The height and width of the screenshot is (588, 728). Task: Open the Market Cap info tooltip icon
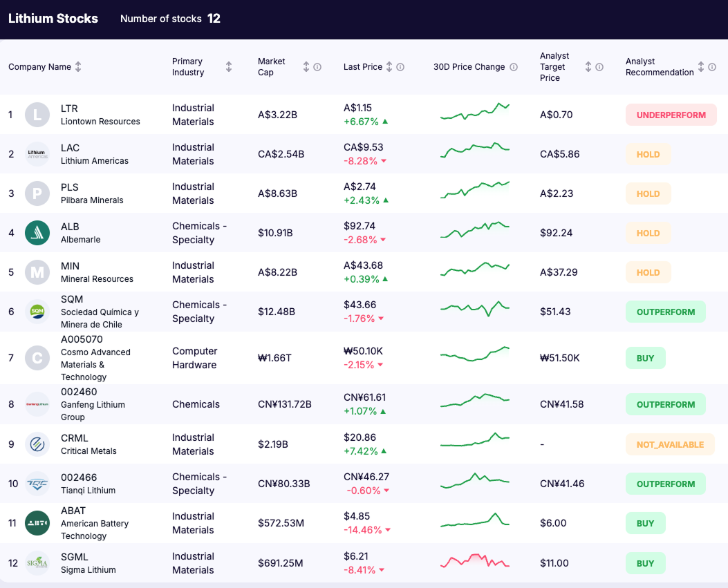click(317, 67)
